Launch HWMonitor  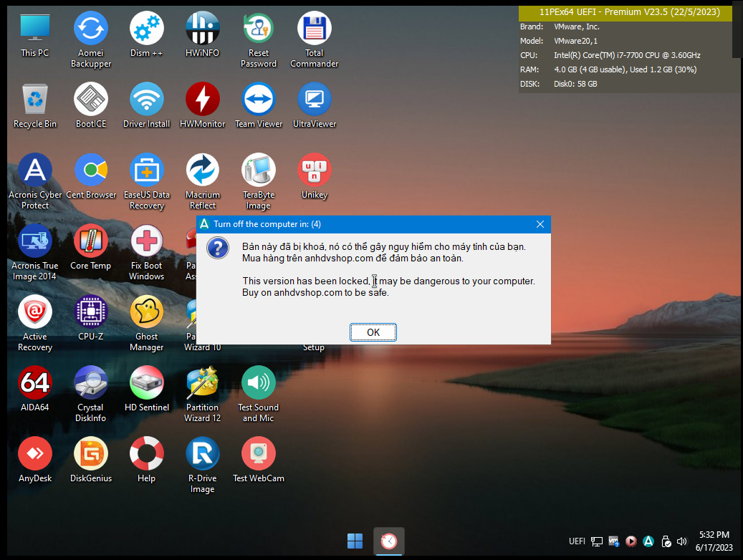202,105
